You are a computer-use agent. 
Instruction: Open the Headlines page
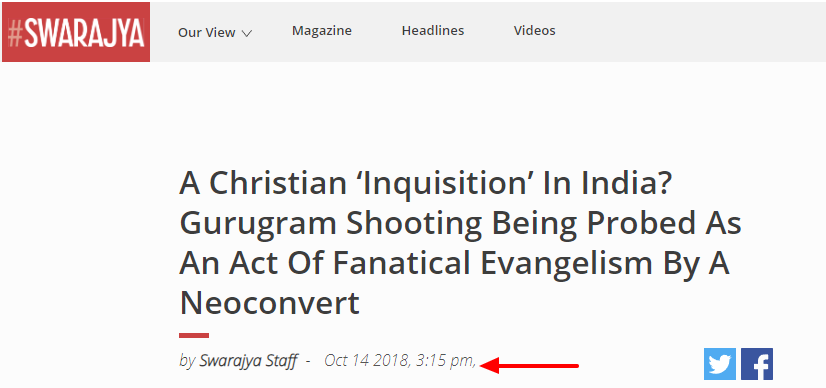click(x=433, y=31)
